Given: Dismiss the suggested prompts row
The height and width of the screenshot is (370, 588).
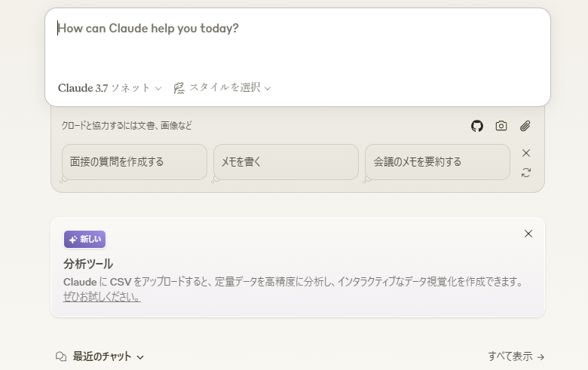Looking at the screenshot, I should pyautogui.click(x=526, y=153).
